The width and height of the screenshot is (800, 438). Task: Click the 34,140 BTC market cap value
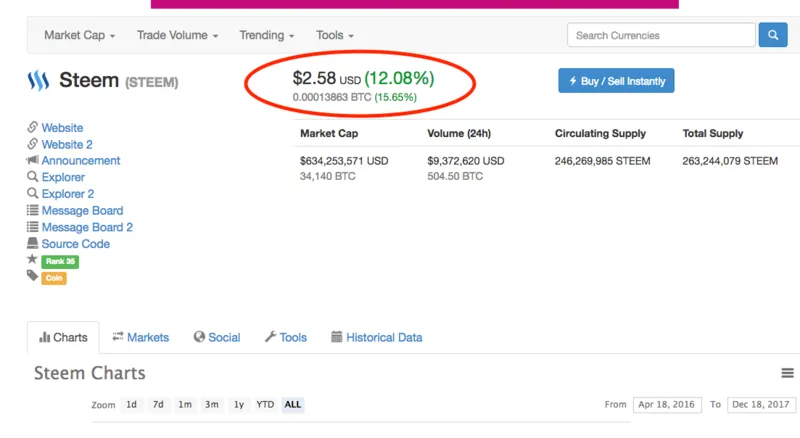[x=328, y=176]
